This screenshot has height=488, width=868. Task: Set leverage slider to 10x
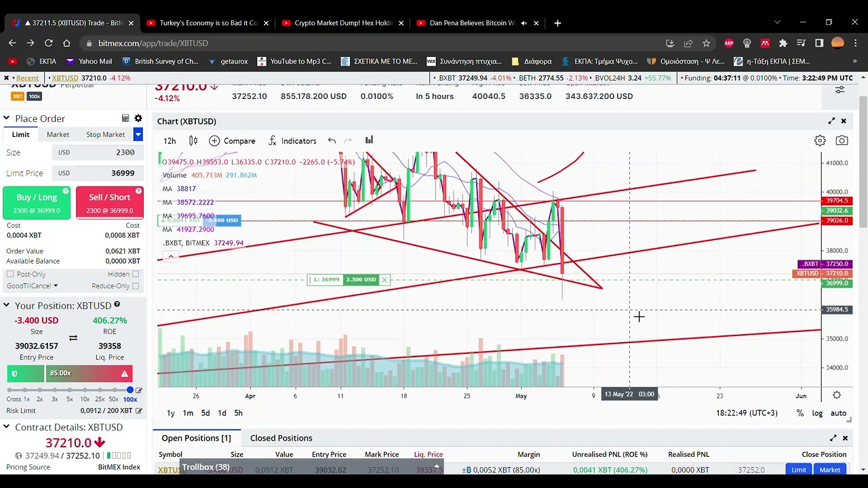pyautogui.click(x=85, y=390)
